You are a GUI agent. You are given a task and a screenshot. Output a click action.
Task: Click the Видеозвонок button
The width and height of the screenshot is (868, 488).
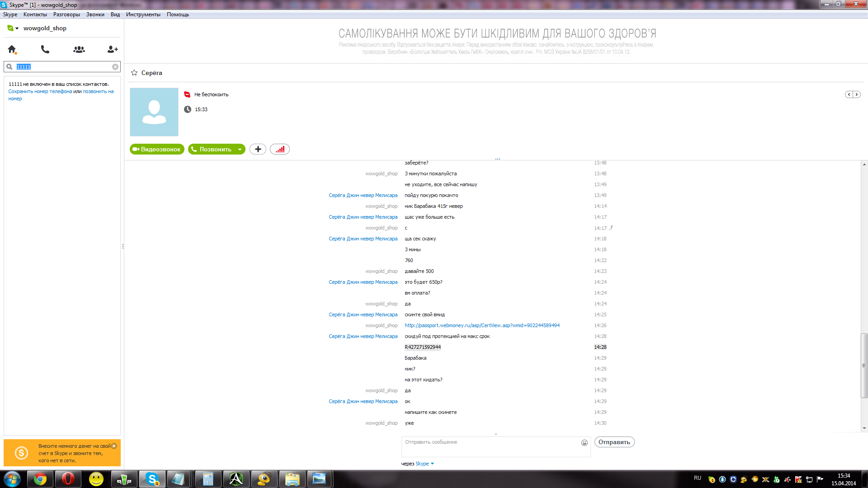click(157, 149)
